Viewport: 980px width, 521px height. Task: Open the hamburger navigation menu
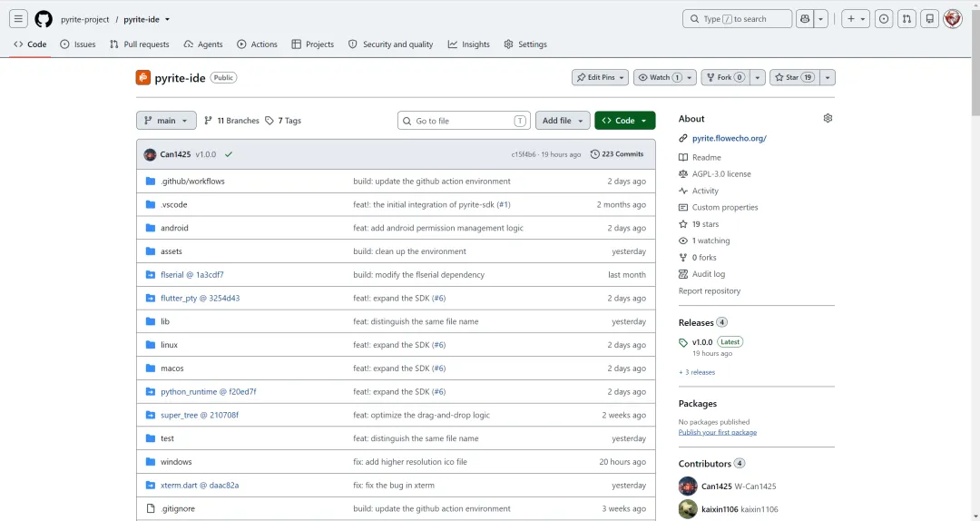(x=18, y=19)
